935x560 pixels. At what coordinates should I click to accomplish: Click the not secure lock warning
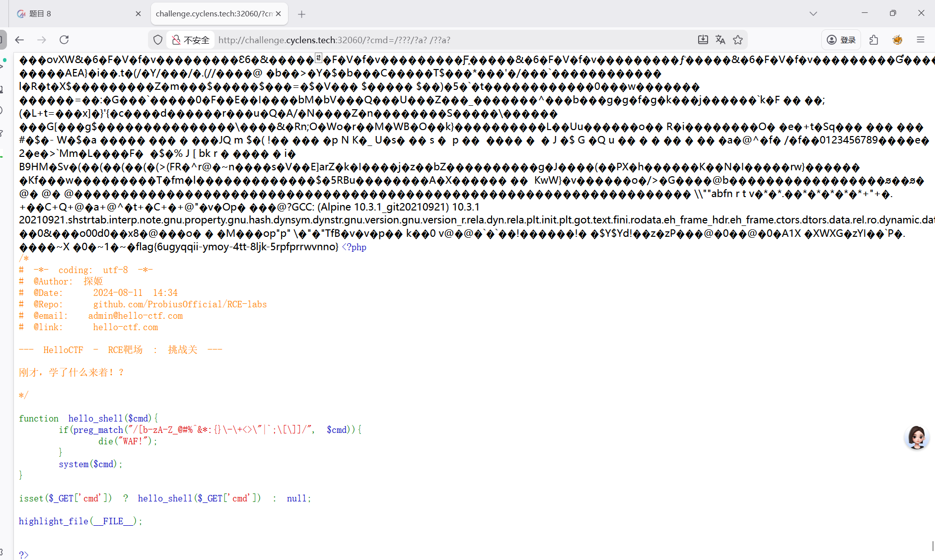[x=191, y=40]
